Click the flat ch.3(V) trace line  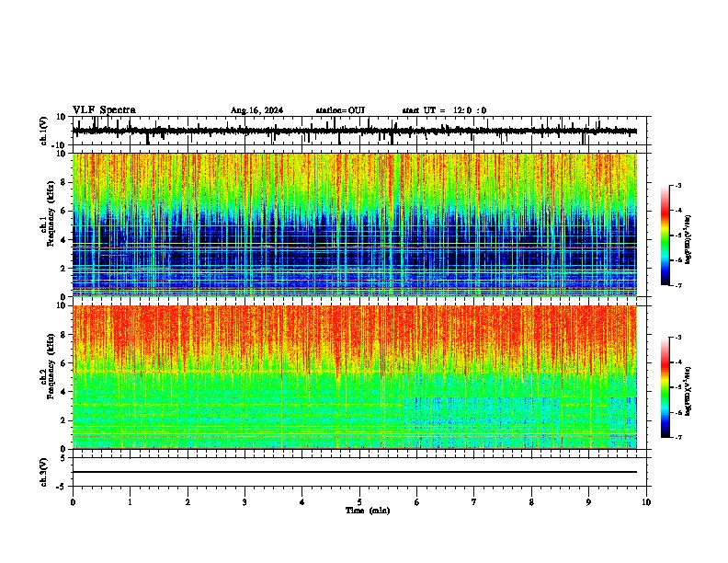[355, 472]
